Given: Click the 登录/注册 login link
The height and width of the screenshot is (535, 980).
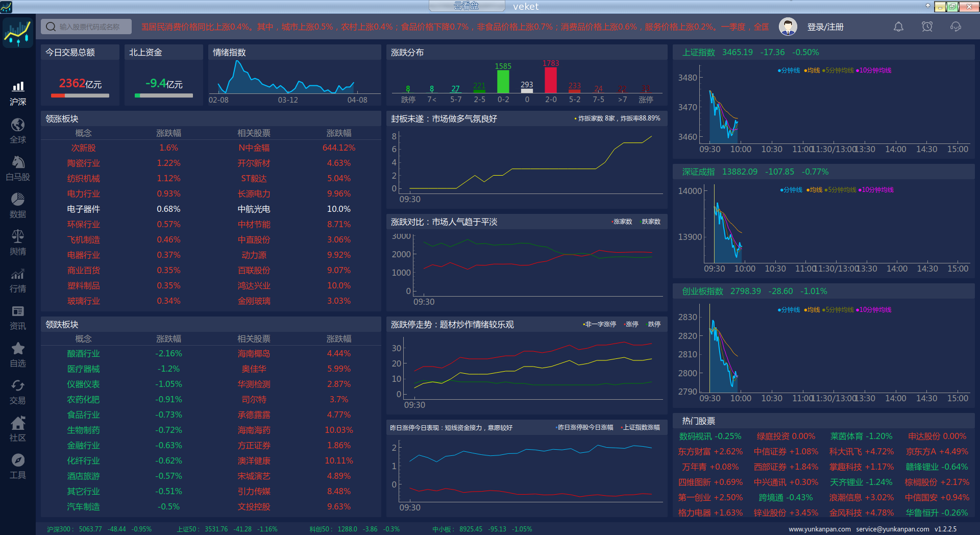Looking at the screenshot, I should pos(825,27).
